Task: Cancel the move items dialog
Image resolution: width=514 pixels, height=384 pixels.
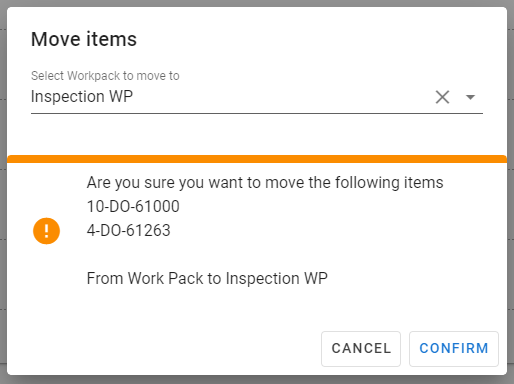Action: (x=361, y=349)
